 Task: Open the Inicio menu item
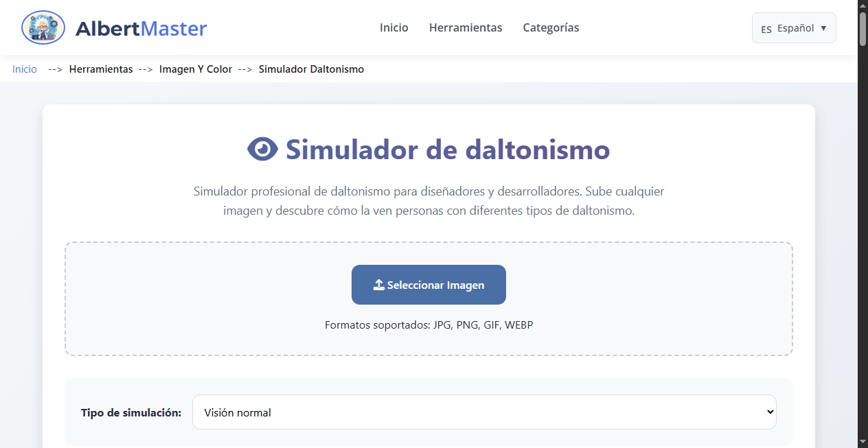click(393, 27)
